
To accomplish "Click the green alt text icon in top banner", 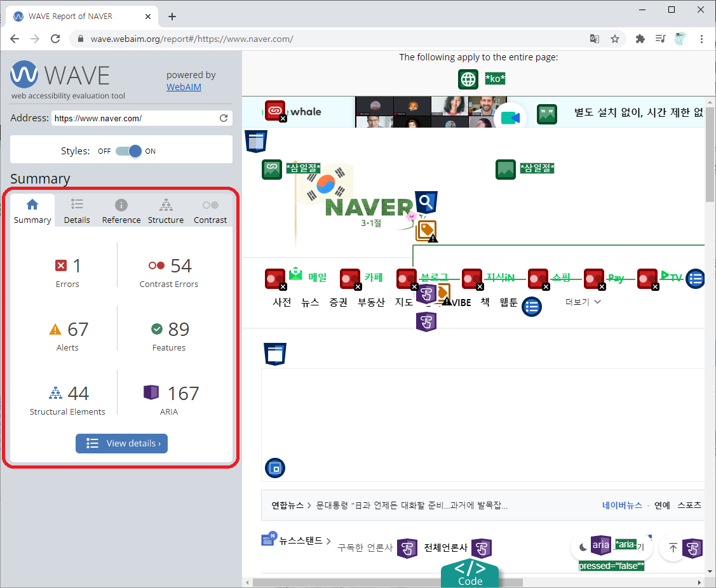I will click(x=546, y=114).
